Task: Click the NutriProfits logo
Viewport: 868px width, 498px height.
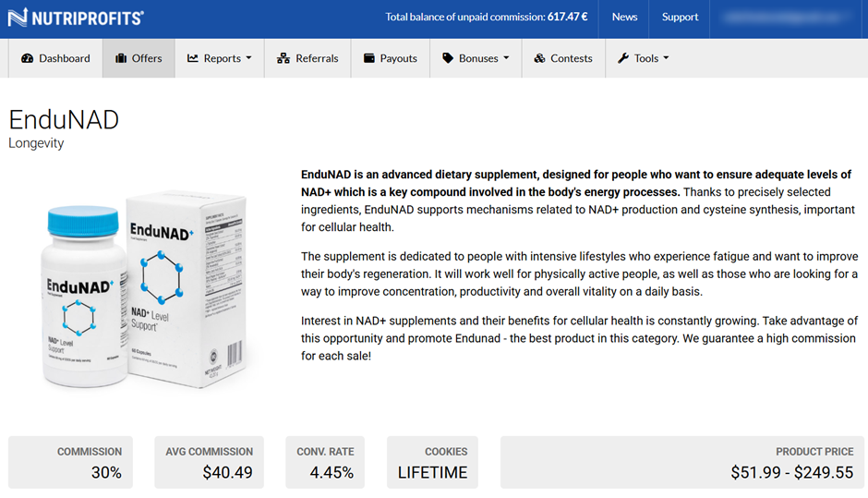Action: 76,18
